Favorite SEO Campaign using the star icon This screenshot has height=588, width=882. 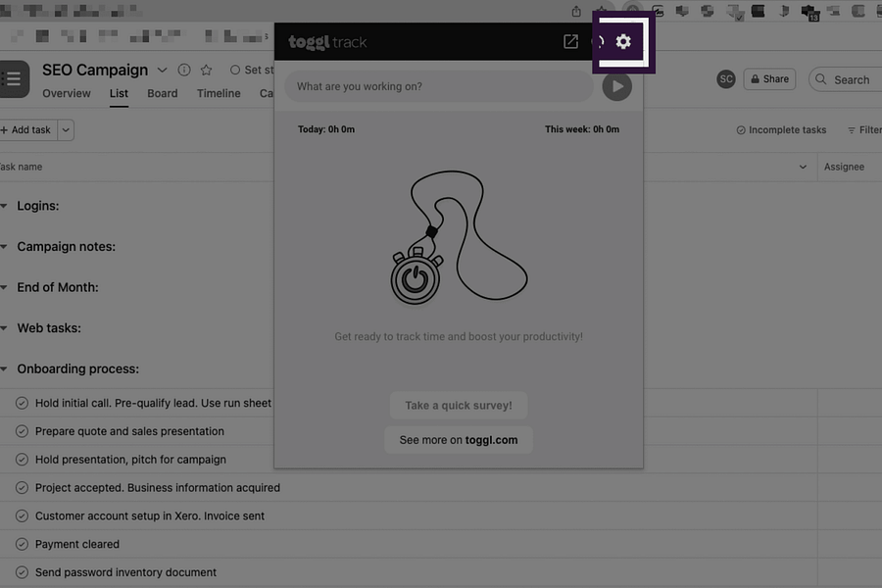click(x=205, y=70)
